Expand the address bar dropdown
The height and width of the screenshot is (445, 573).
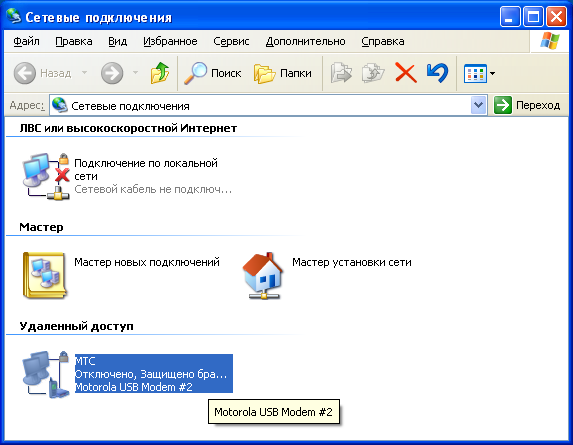478,105
